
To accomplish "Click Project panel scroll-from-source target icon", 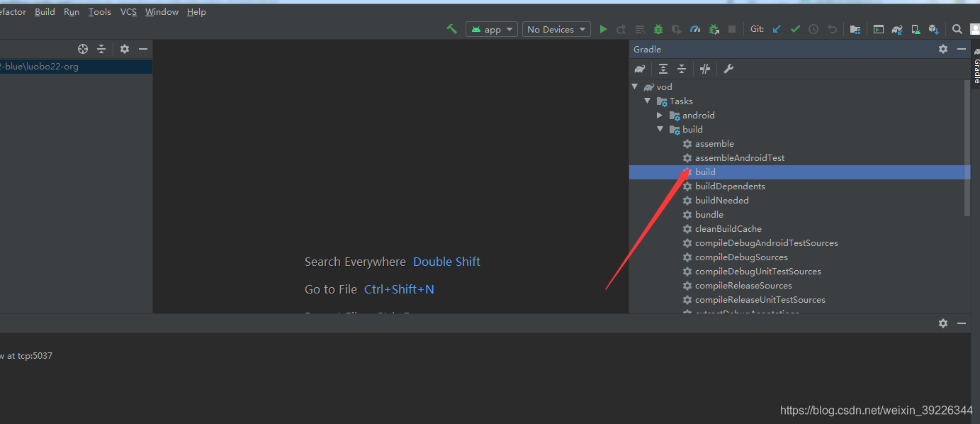I will pos(83,49).
